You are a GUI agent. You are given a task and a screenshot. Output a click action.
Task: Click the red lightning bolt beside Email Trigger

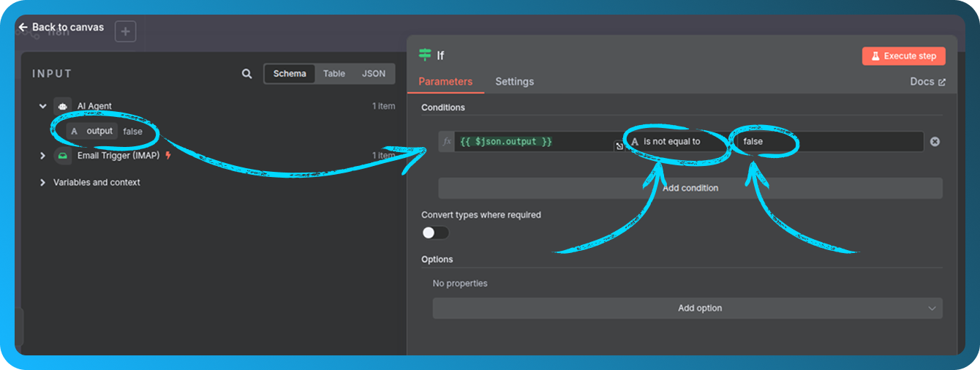[x=168, y=156]
